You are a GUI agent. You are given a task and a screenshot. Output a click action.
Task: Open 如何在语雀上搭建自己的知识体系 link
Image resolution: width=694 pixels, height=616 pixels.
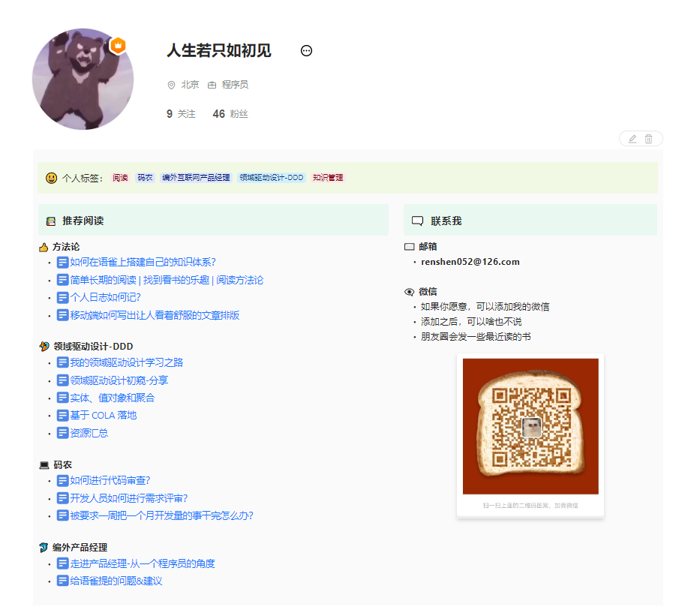[x=143, y=263]
